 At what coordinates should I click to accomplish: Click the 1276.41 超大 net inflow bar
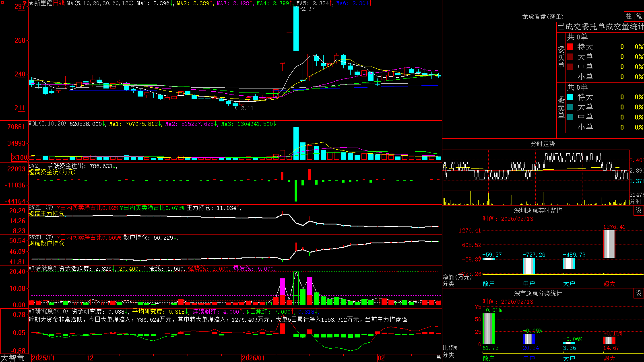coord(609,244)
